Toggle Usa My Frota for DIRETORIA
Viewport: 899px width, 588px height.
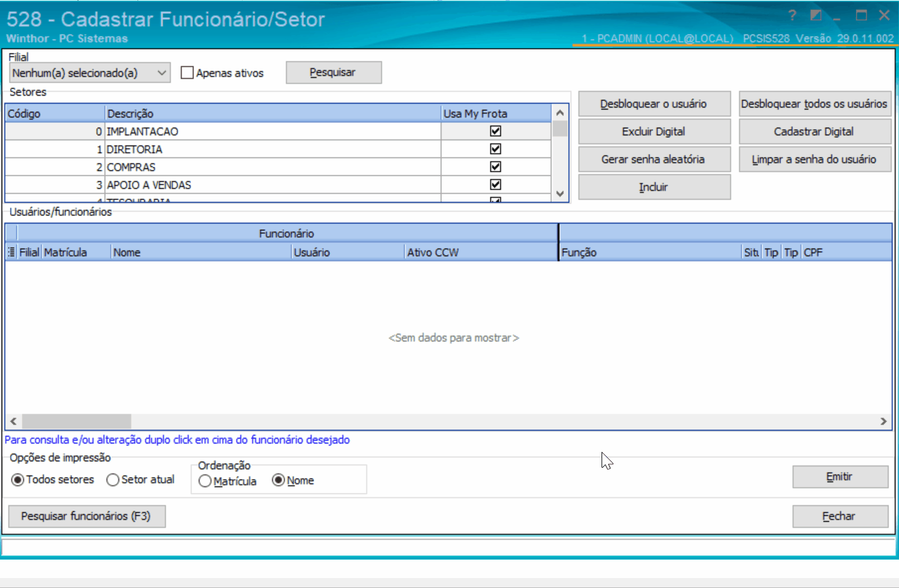coord(496,149)
